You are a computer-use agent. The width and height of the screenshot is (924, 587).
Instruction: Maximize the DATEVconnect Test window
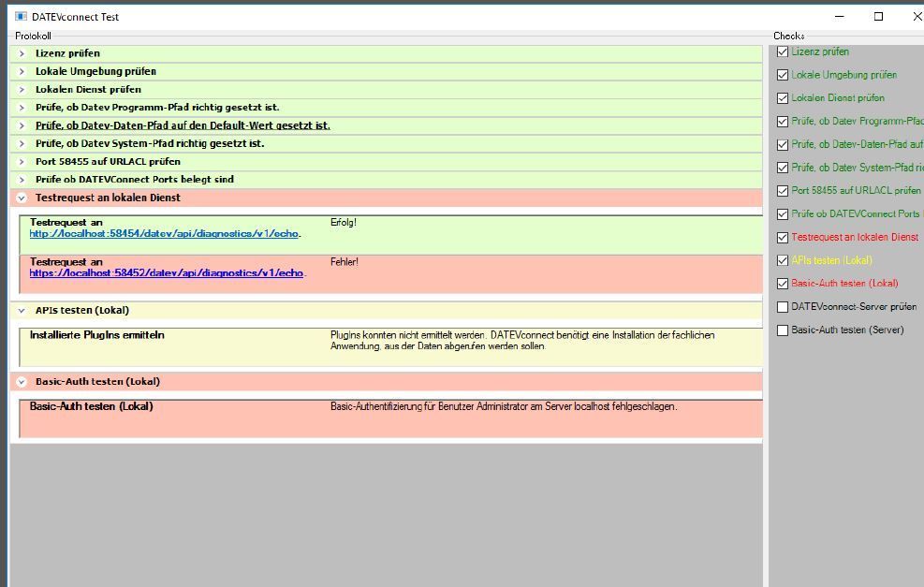878,16
